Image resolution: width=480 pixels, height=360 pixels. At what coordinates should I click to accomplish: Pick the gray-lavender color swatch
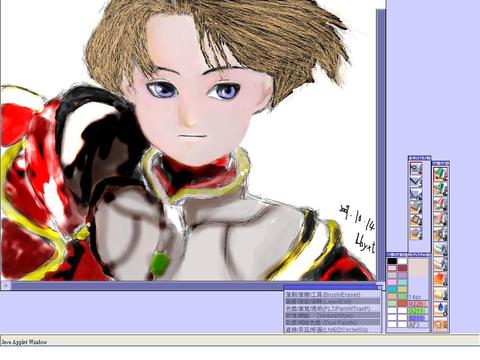pos(392,275)
